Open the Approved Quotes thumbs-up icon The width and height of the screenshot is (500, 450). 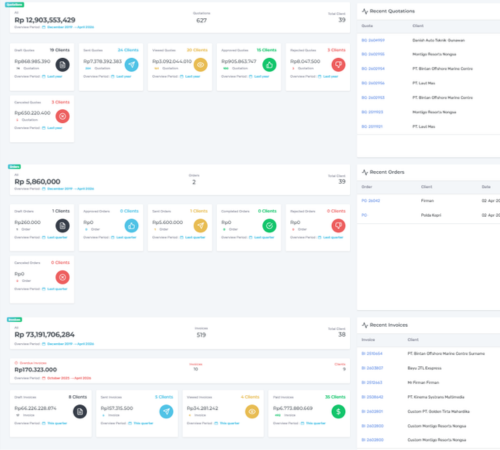coord(269,65)
